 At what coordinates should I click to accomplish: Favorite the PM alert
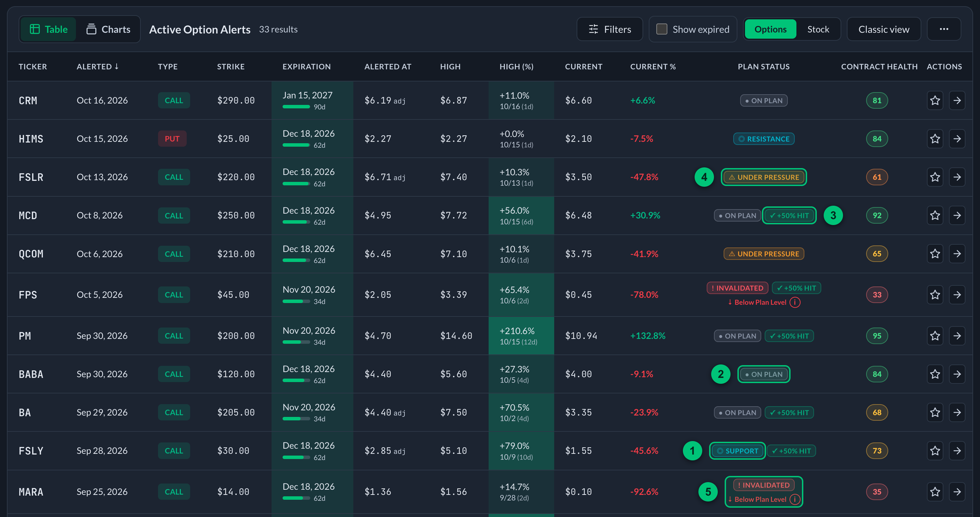click(x=935, y=336)
